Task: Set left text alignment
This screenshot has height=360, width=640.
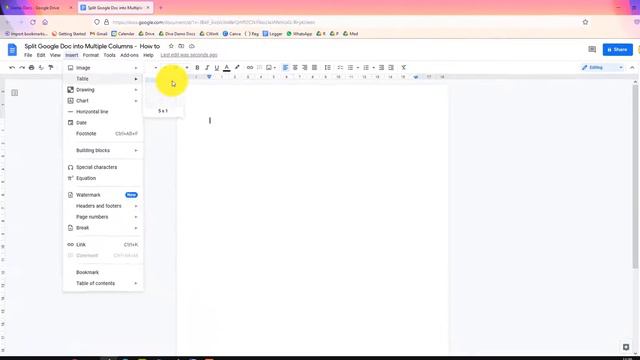Action: click(285, 67)
